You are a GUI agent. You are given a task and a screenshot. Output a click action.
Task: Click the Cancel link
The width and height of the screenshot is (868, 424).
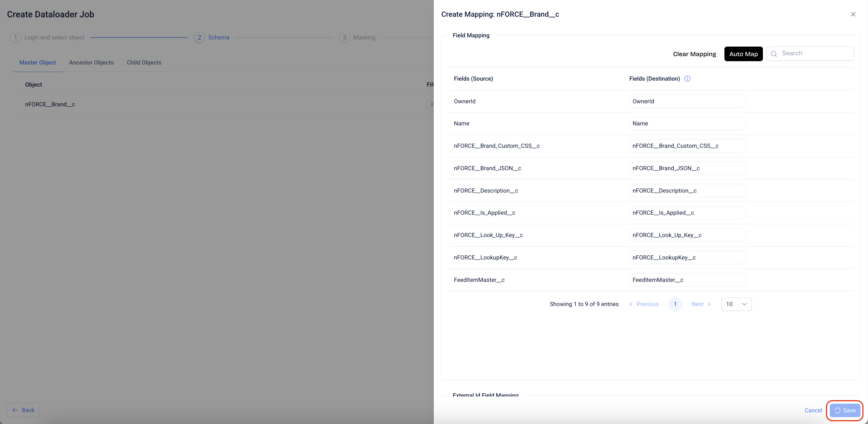(x=813, y=410)
